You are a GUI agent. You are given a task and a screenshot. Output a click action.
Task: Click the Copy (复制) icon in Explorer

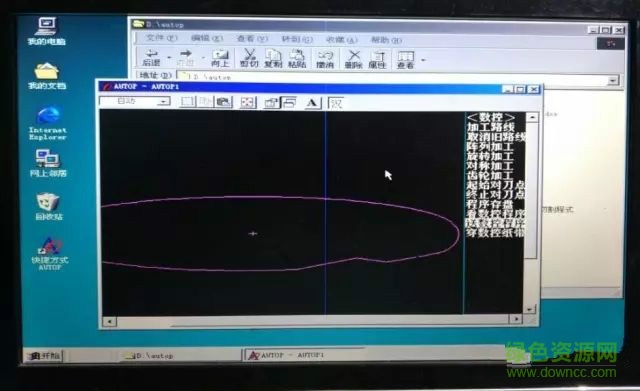point(273,58)
